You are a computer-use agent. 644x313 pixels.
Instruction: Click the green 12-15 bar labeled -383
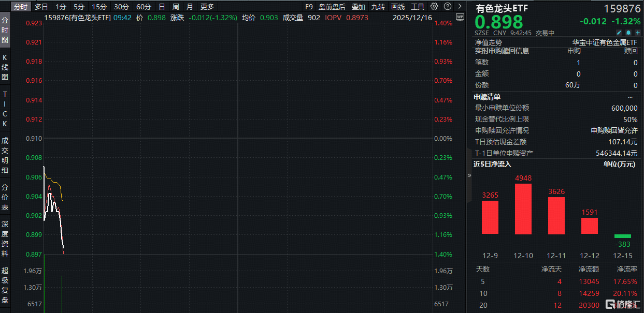tap(623, 236)
